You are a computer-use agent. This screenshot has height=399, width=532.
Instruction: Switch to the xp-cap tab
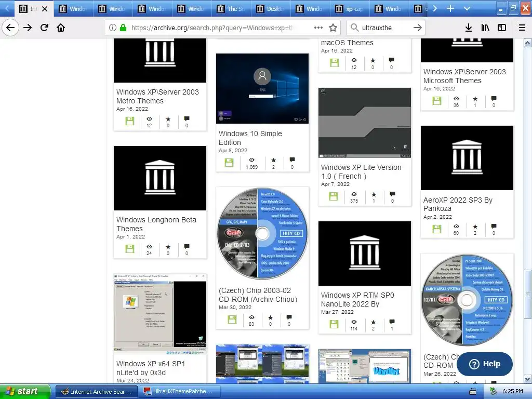point(350,9)
